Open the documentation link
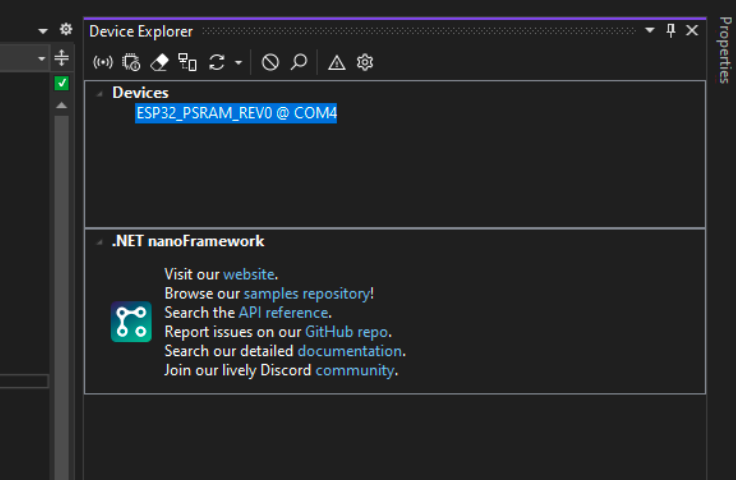Image resolution: width=736 pixels, height=480 pixels. 350,351
